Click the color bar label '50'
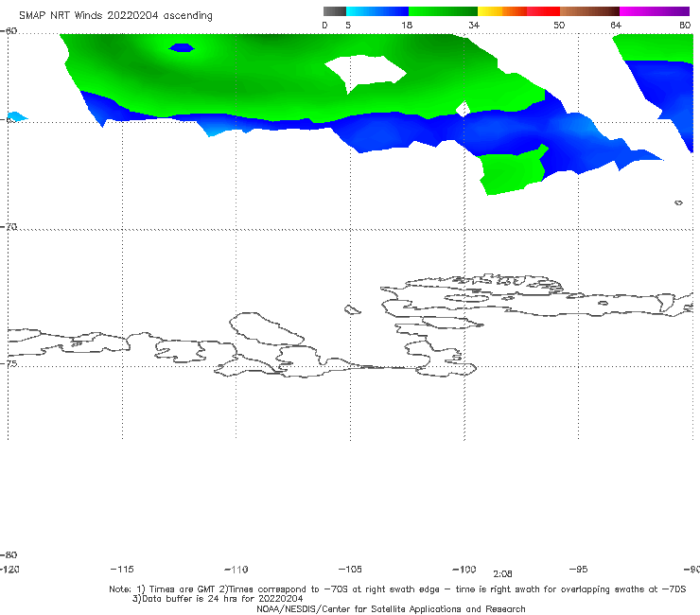This screenshot has height=615, width=700. pos(559,25)
